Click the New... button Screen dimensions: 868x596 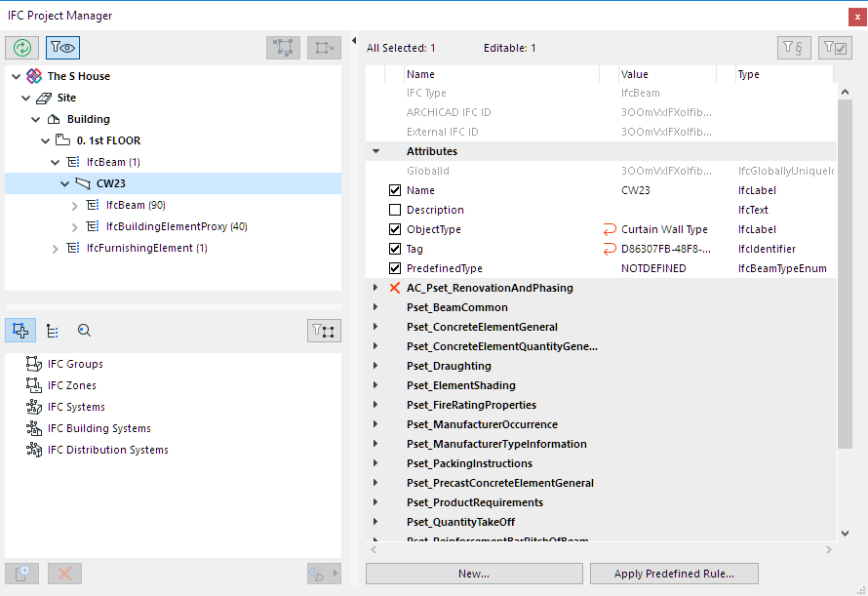click(x=474, y=574)
